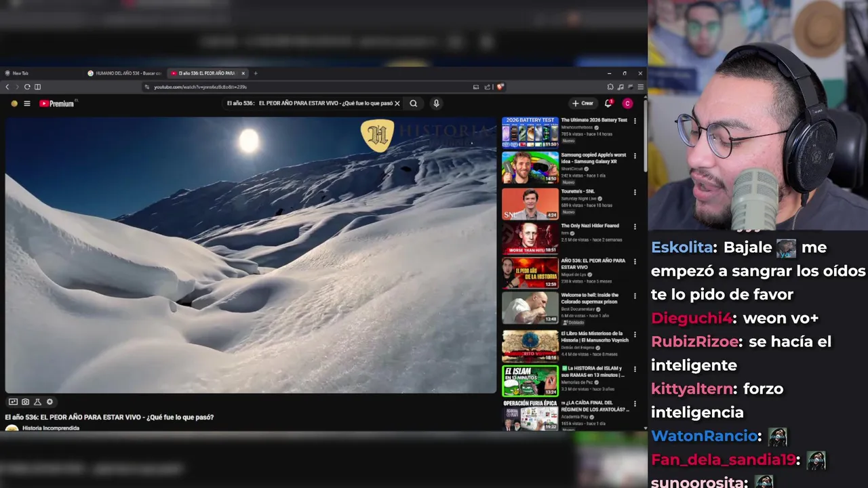
Task: Open options menu for Manuscrito Voynich video
Action: point(635,334)
